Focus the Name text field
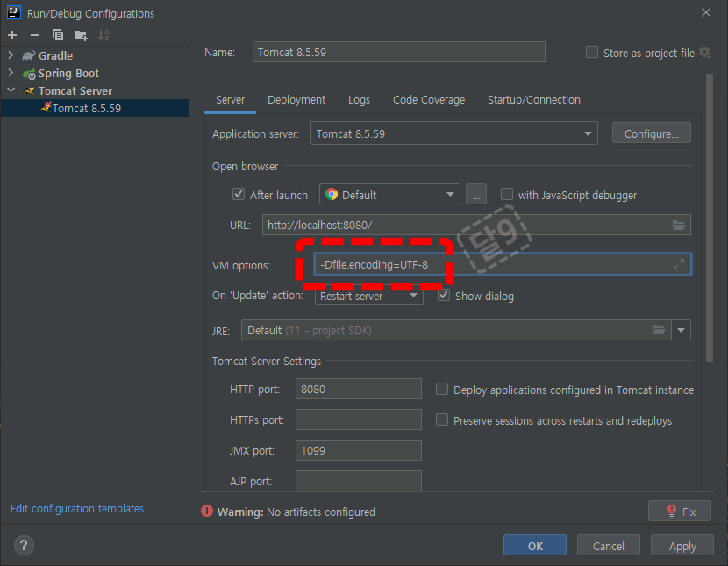 (398, 52)
